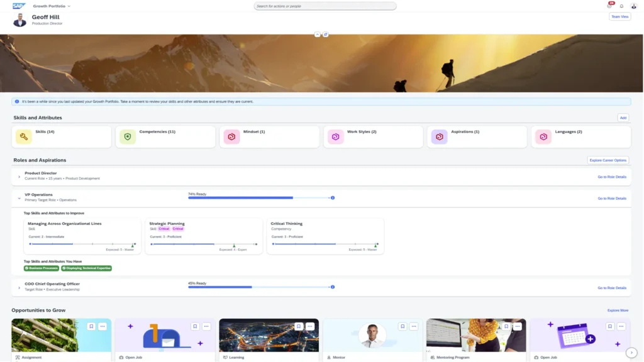Bookmark the Learning opportunity card
644x362 pixels.
299,326
